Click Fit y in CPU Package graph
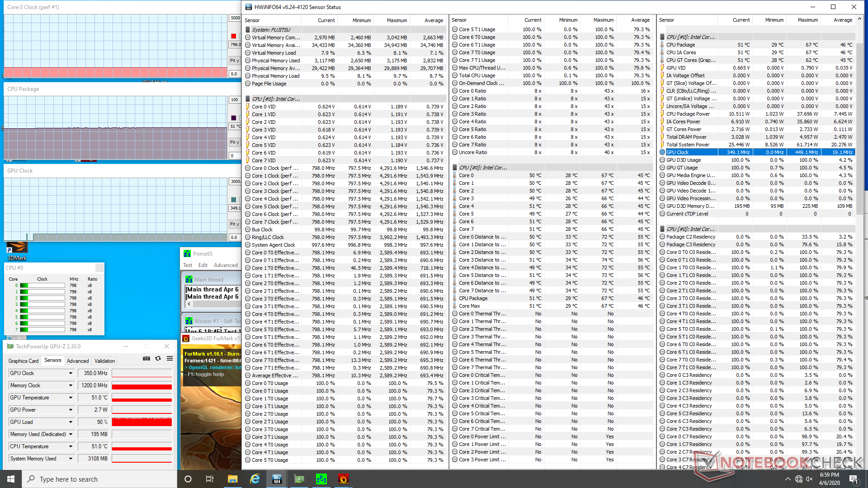Viewport: 868px width, 488px height. tap(235, 142)
